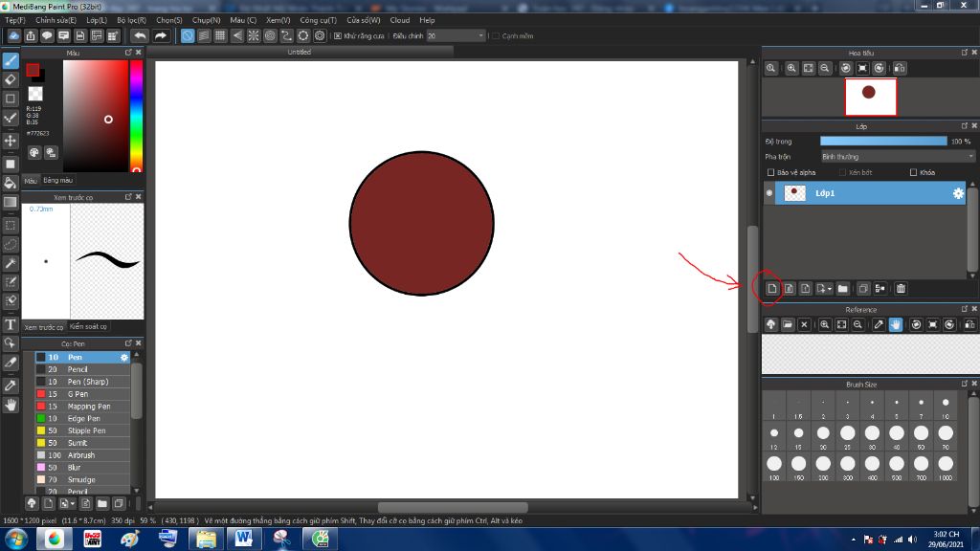Enable the Khóa layer checkbox
This screenshot has height=551, width=980.
(x=913, y=172)
